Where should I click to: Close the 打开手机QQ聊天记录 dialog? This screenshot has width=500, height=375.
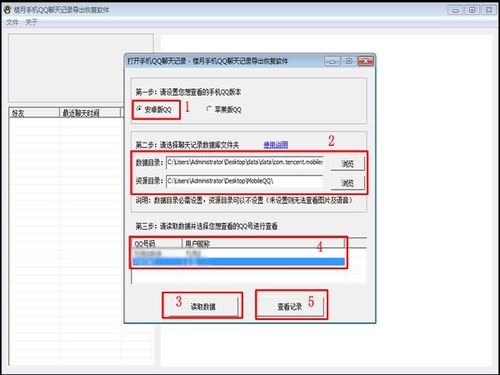pos(365,61)
